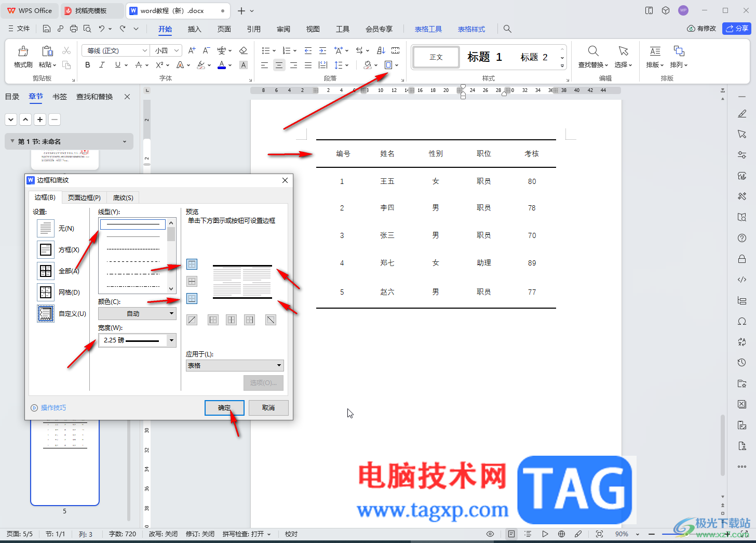
Task: Click the font color red A swatch
Action: (222, 65)
